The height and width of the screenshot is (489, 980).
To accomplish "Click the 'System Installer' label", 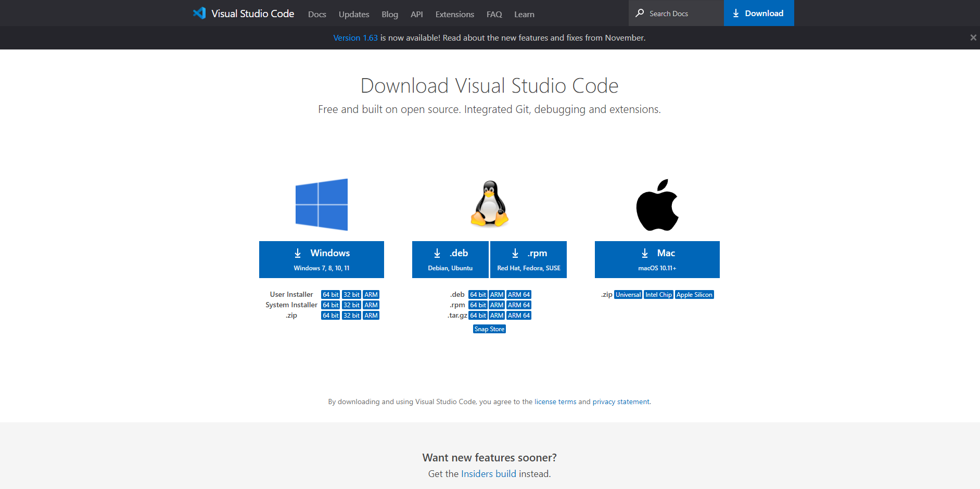I will pos(291,305).
